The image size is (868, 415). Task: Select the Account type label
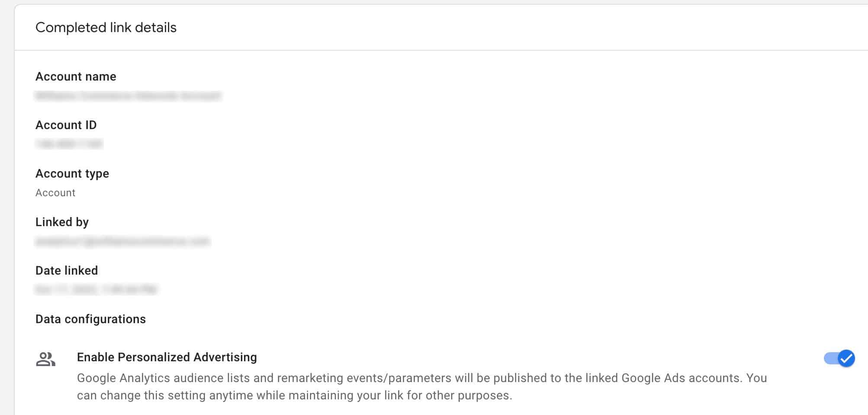(72, 174)
